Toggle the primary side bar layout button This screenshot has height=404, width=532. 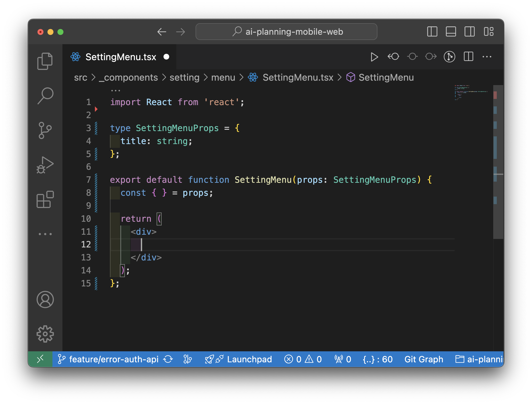pos(432,32)
